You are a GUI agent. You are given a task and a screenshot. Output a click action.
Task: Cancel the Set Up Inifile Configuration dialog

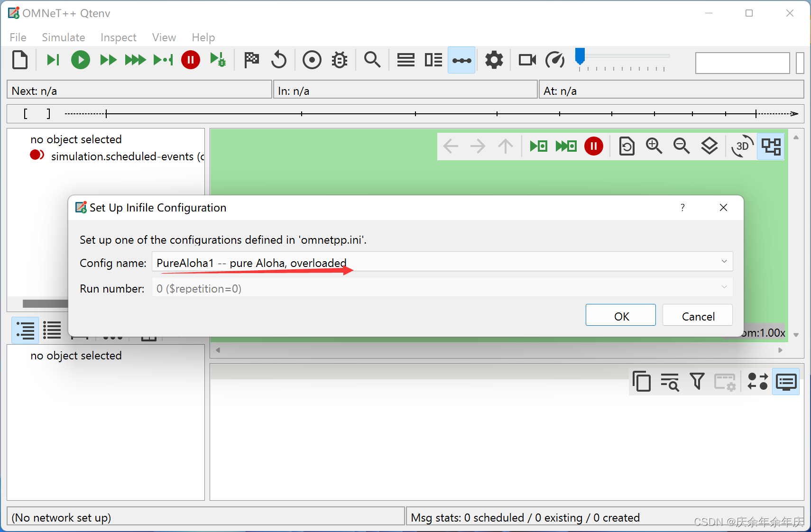click(x=698, y=315)
